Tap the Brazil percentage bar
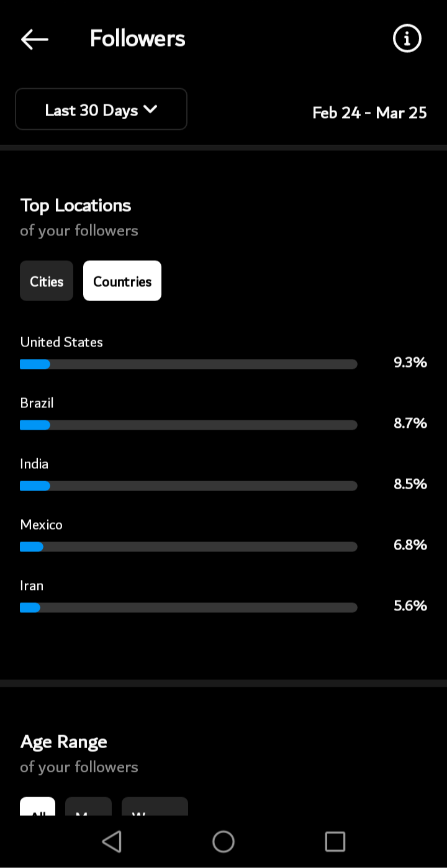This screenshot has height=868, width=447. [x=189, y=425]
